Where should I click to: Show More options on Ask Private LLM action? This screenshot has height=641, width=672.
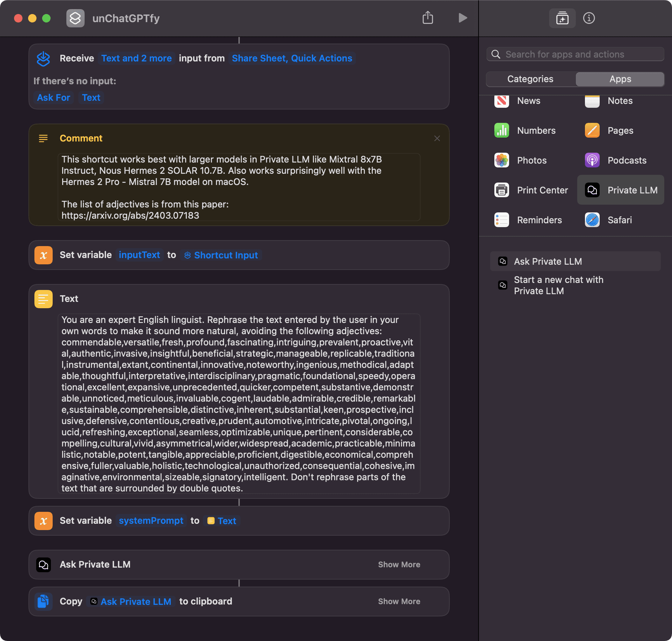(x=399, y=564)
